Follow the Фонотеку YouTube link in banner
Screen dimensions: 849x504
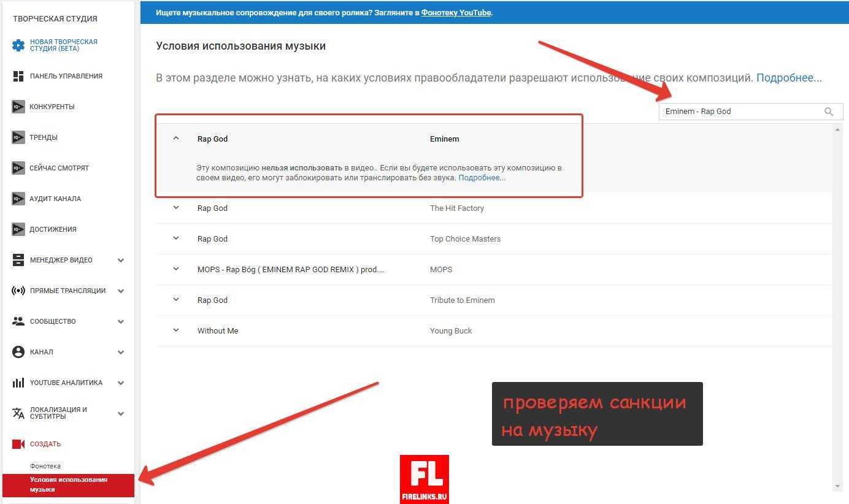(456, 12)
